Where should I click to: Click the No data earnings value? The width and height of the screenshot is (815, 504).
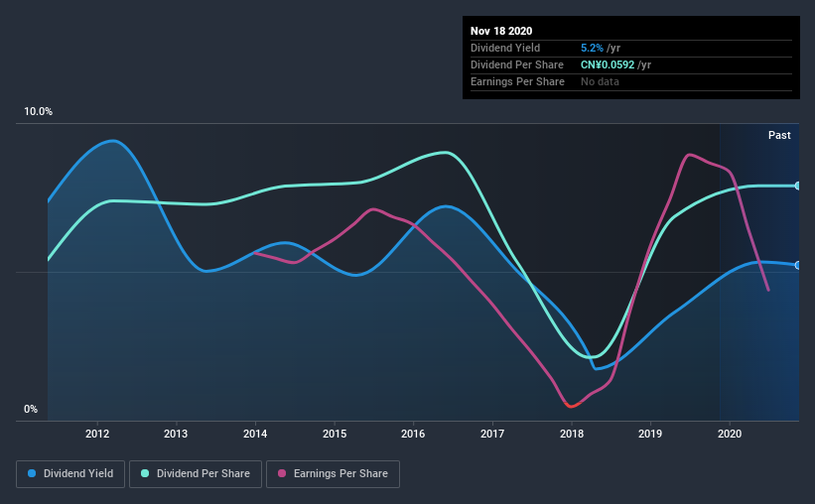click(x=600, y=81)
